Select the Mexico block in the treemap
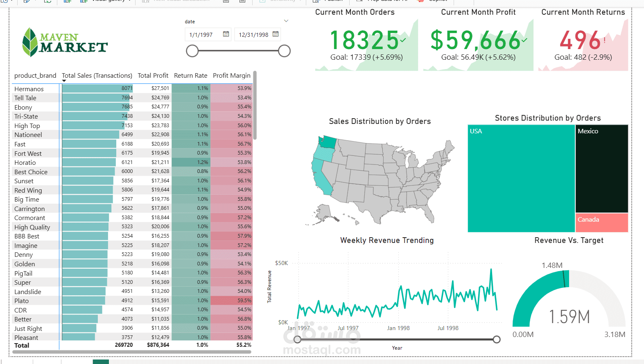The image size is (644, 364). click(602, 169)
